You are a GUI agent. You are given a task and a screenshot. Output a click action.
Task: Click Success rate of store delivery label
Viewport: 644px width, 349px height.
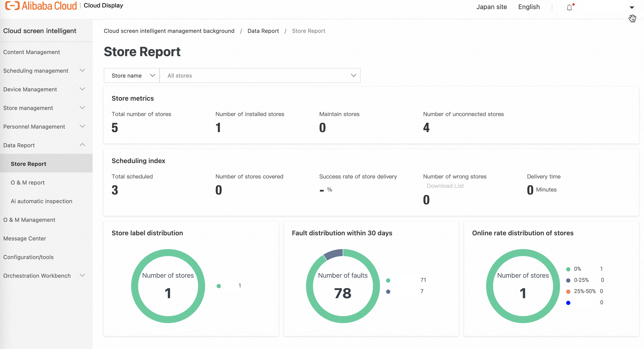click(x=358, y=177)
